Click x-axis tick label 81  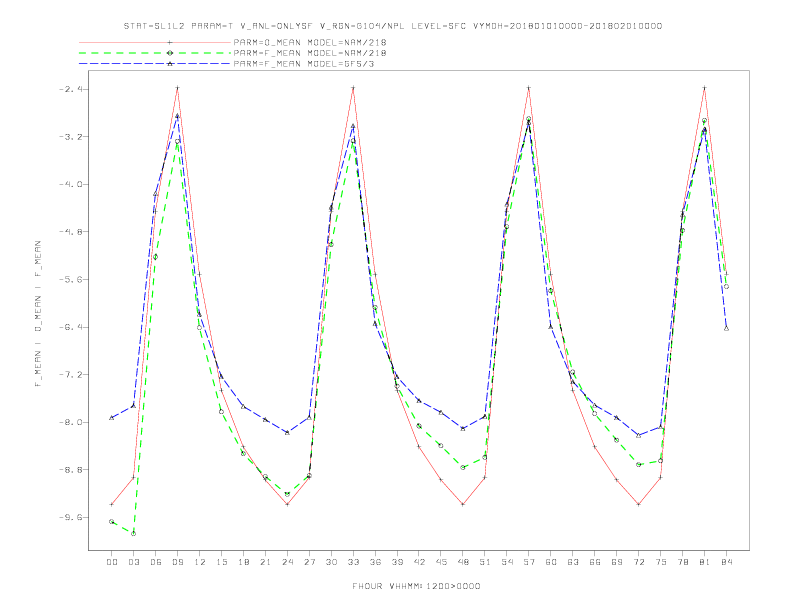tap(705, 562)
